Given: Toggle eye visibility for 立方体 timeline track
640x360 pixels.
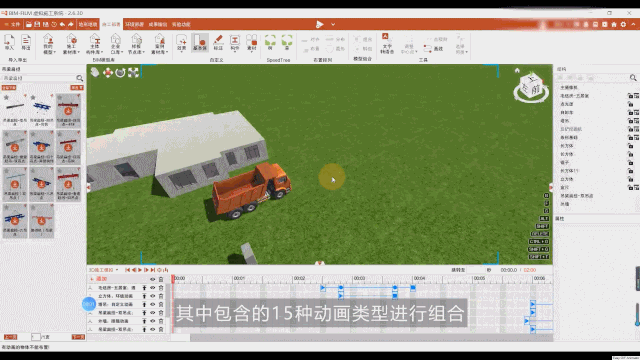Looking at the screenshot, I should (x=153, y=296).
